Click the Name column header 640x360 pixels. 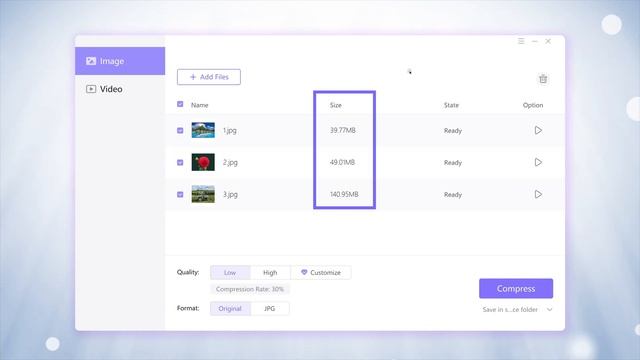[200, 105]
